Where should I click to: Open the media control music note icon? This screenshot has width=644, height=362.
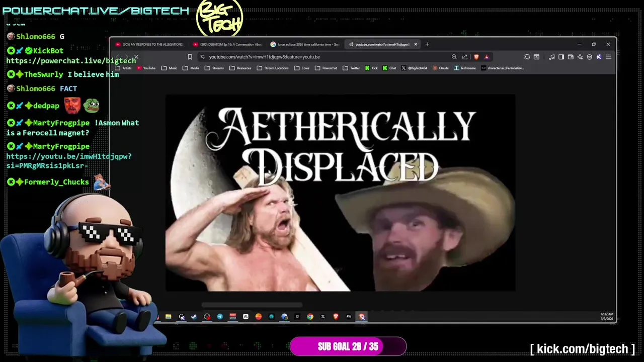click(x=552, y=57)
